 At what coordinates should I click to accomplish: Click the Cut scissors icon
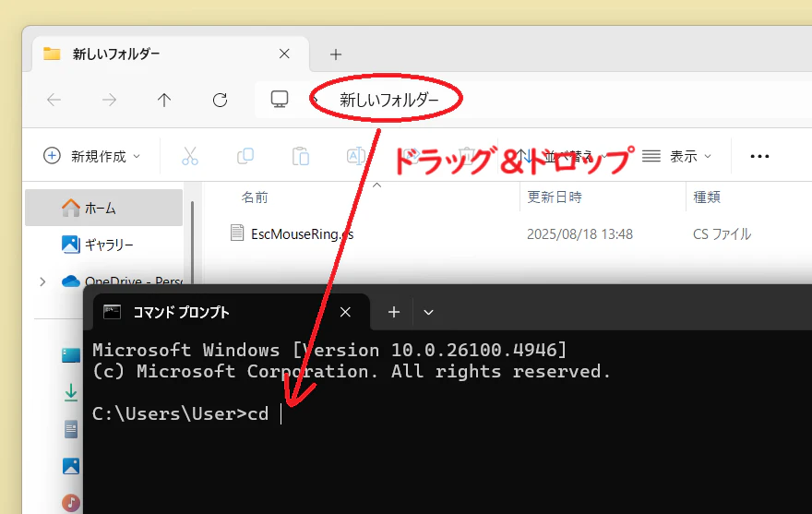coord(189,156)
